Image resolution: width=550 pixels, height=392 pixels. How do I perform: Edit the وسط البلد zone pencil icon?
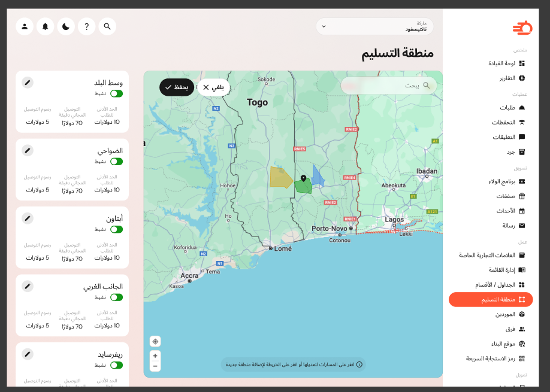click(28, 83)
